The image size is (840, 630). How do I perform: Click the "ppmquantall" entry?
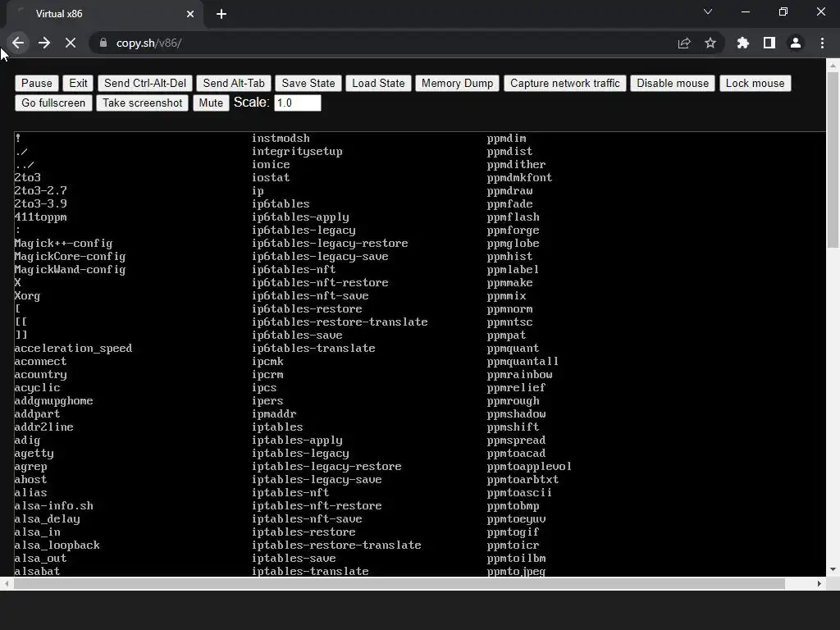[x=523, y=362]
